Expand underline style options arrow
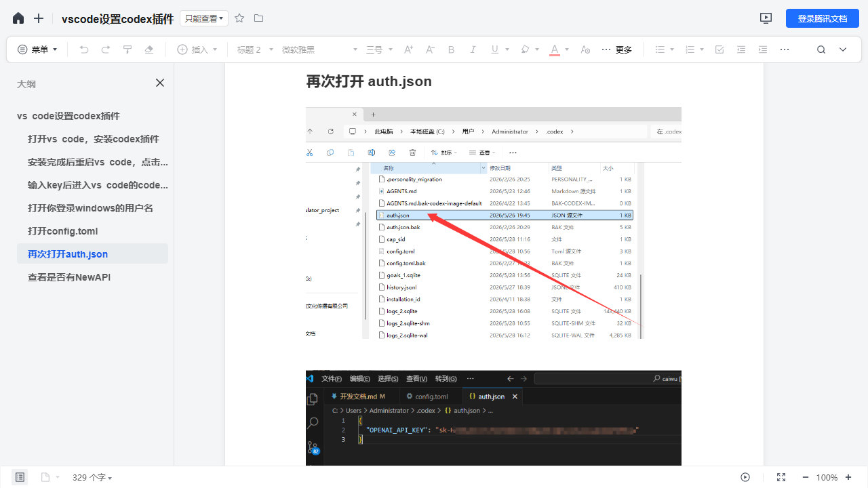The image size is (868, 488). coord(507,49)
